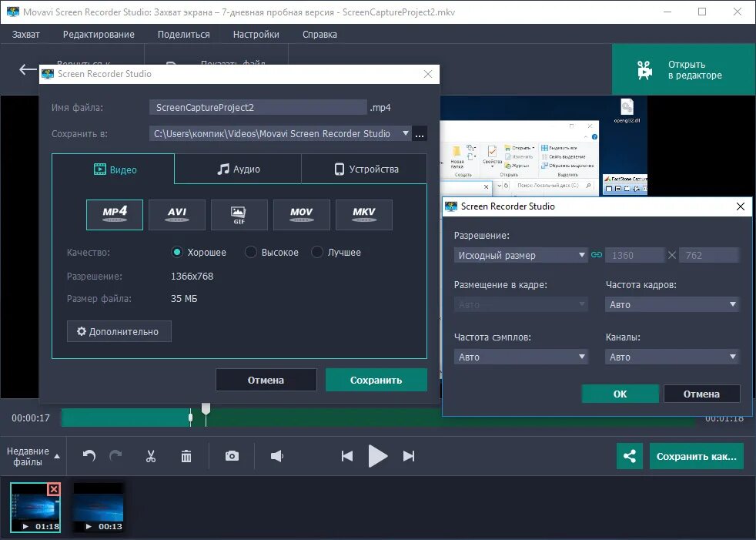Select Лучшее quality radio button
The image size is (756, 540).
[316, 252]
